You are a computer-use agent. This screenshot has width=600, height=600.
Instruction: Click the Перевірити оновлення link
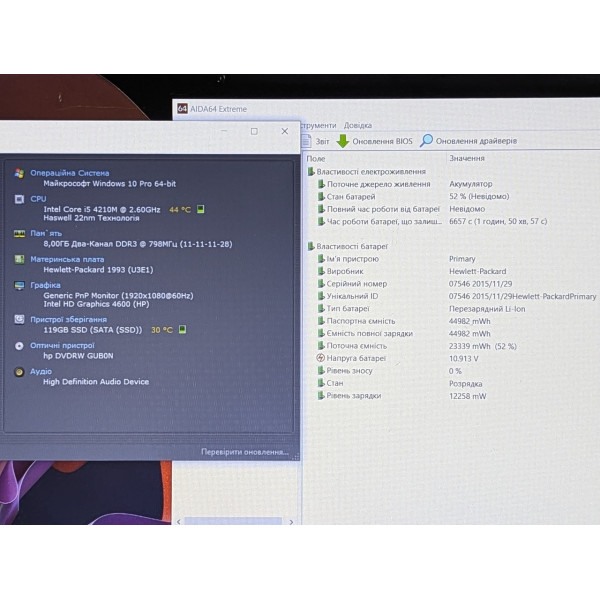point(245,452)
